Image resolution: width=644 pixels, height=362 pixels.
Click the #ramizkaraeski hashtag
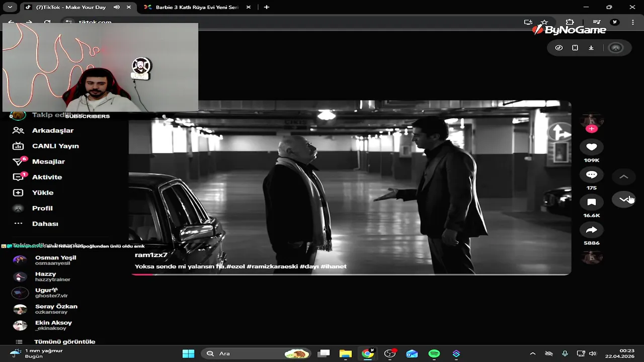pyautogui.click(x=273, y=266)
